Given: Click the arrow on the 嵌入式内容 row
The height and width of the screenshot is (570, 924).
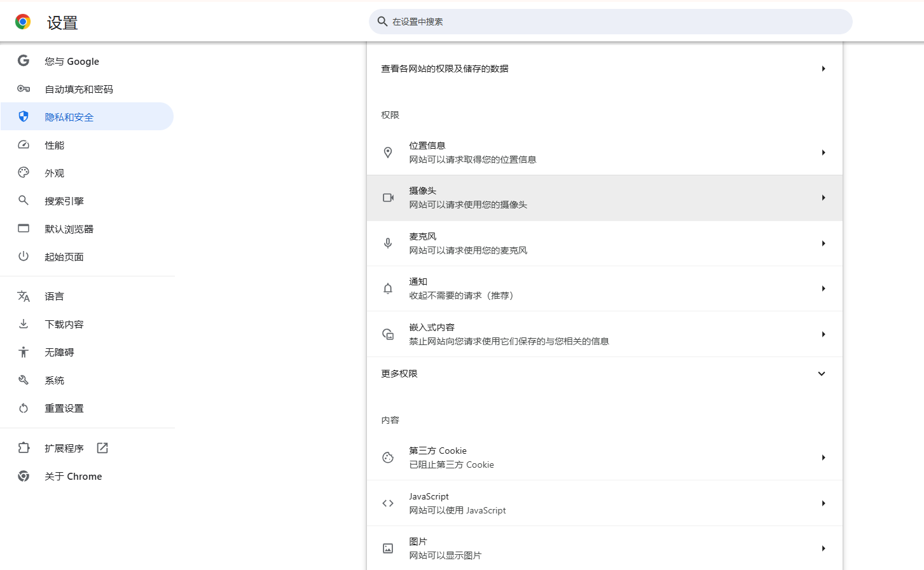Looking at the screenshot, I should coord(824,334).
